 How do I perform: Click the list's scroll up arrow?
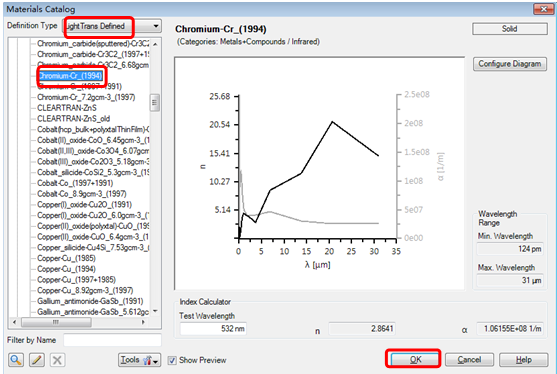(x=155, y=44)
